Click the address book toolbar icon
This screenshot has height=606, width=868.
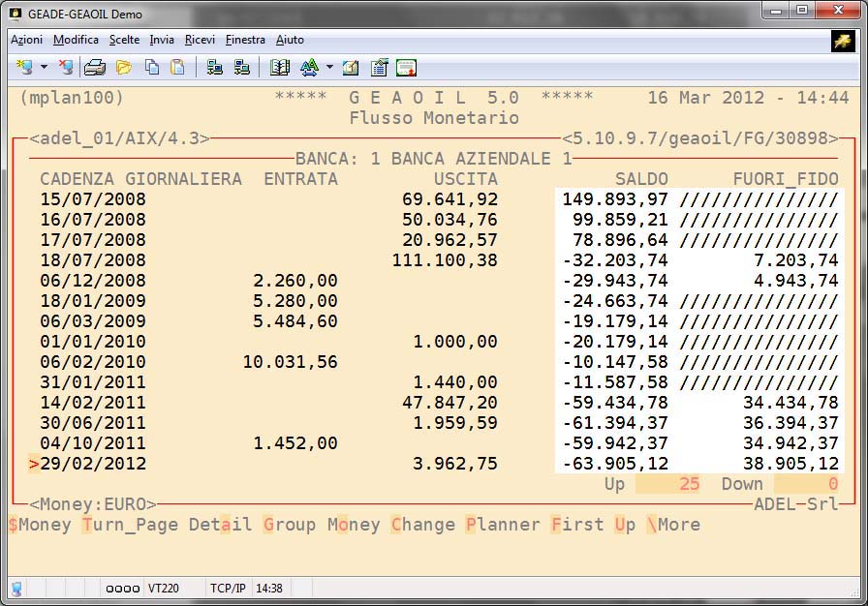[280, 68]
